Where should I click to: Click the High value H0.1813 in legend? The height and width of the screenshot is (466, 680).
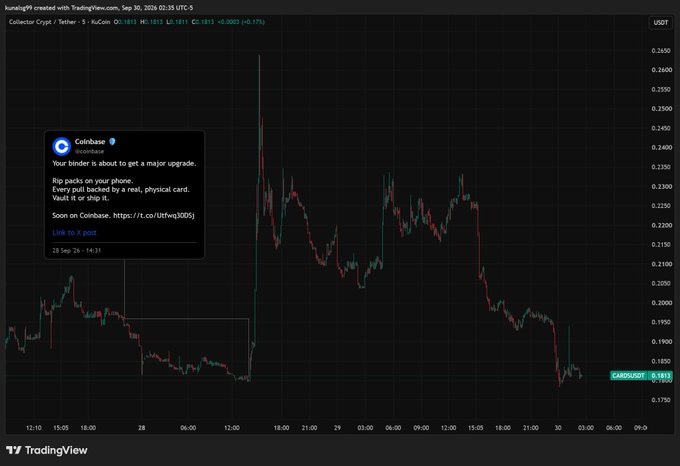pos(151,22)
